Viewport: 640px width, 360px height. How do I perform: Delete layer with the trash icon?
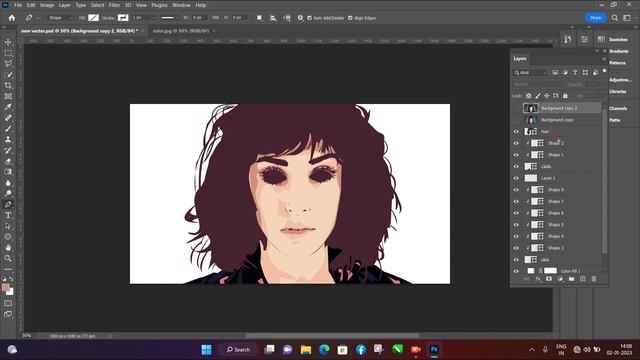click(594, 279)
